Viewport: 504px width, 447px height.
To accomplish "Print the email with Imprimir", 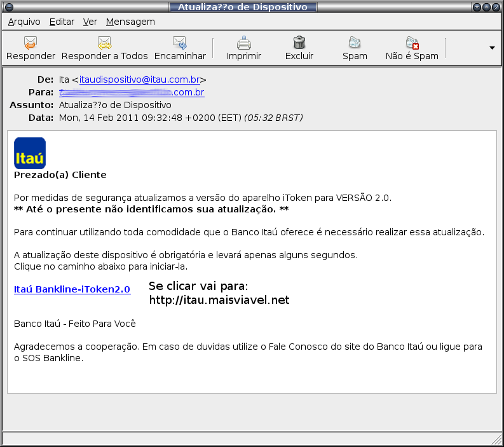I will pyautogui.click(x=243, y=48).
